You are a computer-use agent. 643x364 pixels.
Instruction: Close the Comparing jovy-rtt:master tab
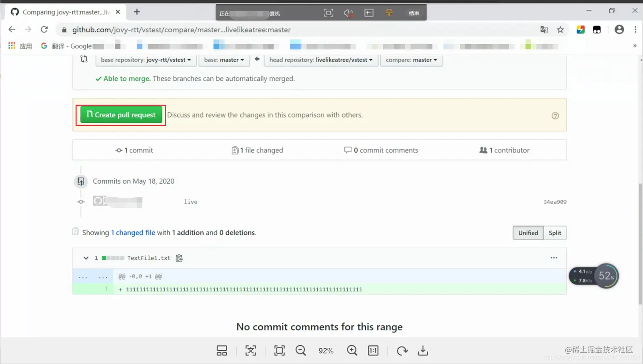(x=118, y=12)
